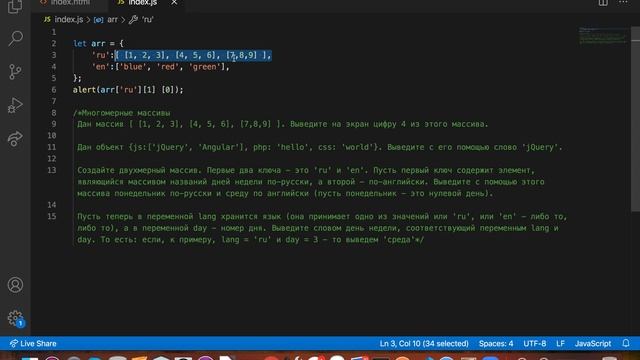Click line number 15 in gutter
The width and height of the screenshot is (640, 360).
click(52, 216)
